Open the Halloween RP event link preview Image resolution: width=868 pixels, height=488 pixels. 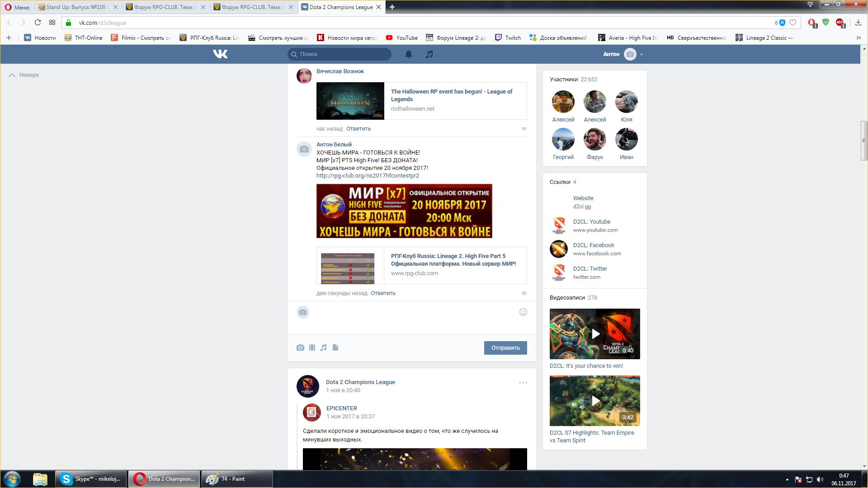[421, 101]
